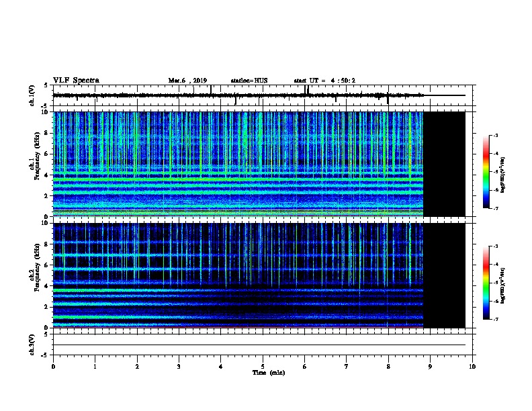Click the "6" kHz tick on ch.1 frequency axis
Viewport: 532px width, 411px height.
[x=46, y=154]
